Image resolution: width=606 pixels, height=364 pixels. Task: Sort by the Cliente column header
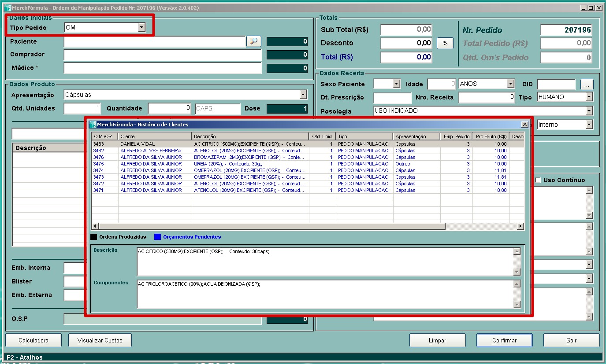point(154,136)
